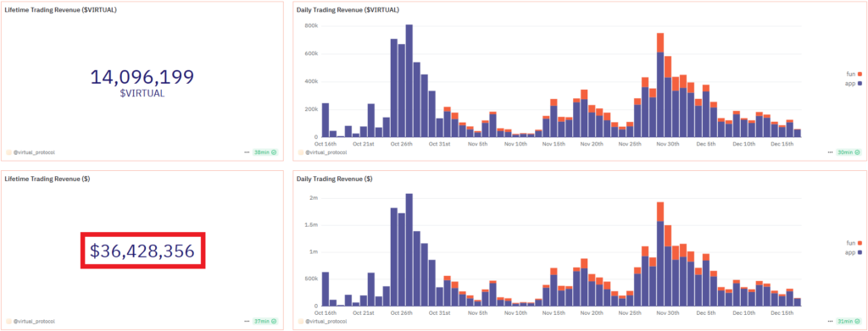Select the 14,096,199 counter value

142,77
